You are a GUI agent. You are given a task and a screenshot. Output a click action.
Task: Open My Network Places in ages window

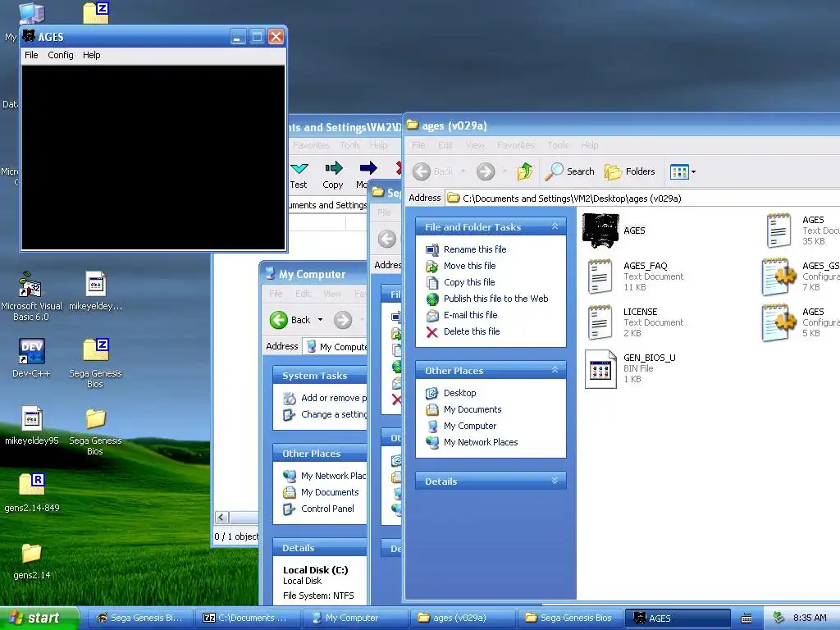(481, 442)
